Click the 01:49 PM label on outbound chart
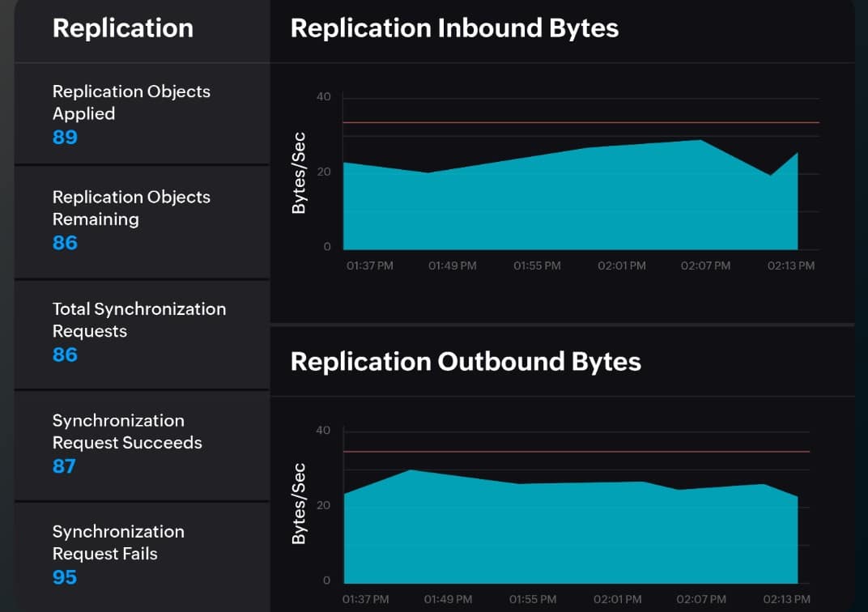The width and height of the screenshot is (868, 612). [x=447, y=599]
